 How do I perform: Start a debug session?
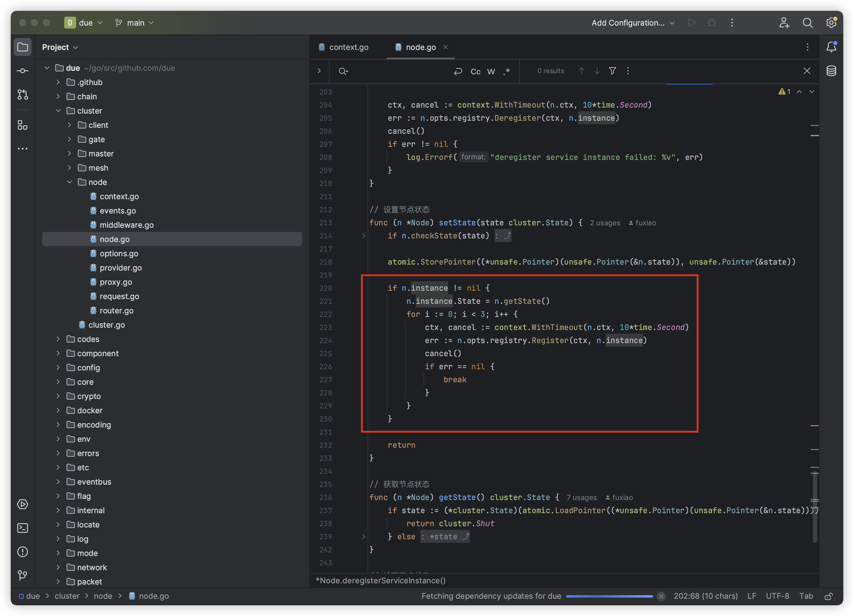(712, 23)
